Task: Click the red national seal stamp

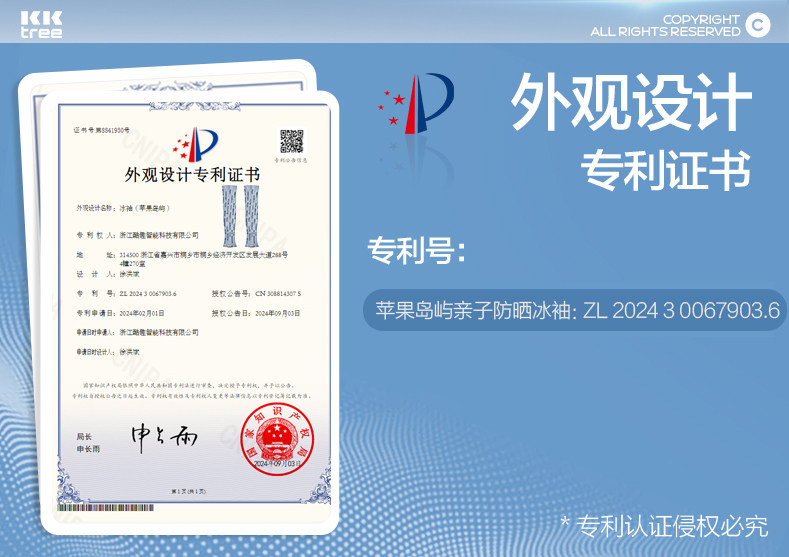Action: coord(277,439)
